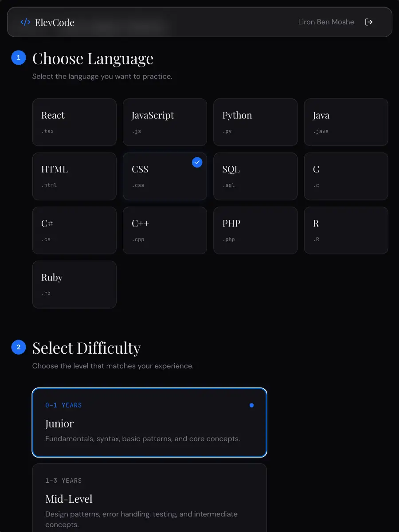The height and width of the screenshot is (532, 399).
Task: Click the blue checkmark on the CSS card
Action: (x=197, y=162)
